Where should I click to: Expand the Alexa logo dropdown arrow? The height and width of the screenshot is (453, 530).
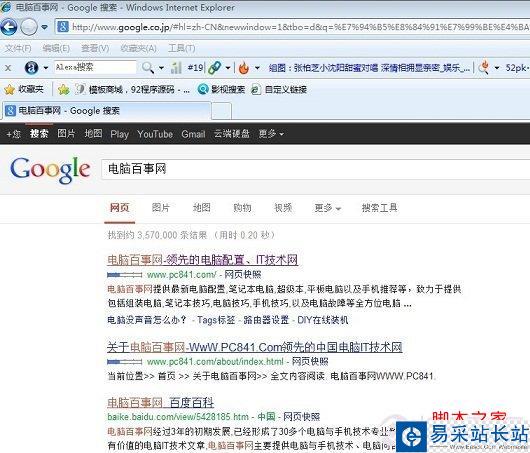pos(46,68)
